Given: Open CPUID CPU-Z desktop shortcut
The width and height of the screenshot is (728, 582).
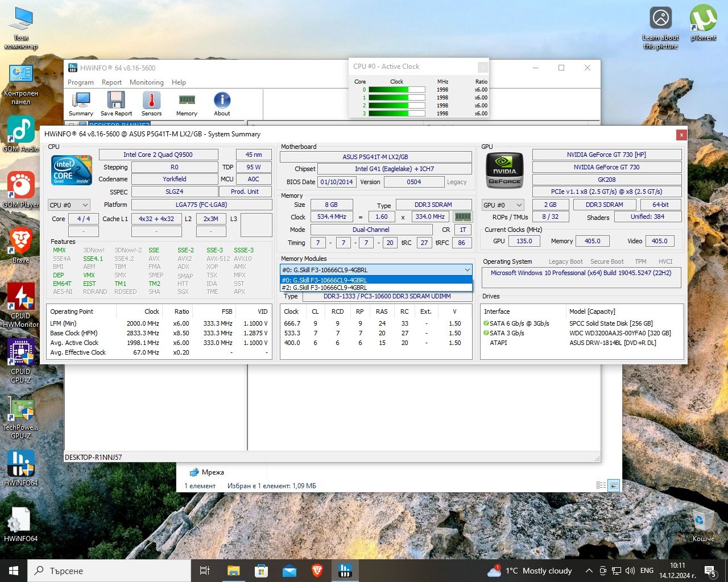Looking at the screenshot, I should point(21,360).
